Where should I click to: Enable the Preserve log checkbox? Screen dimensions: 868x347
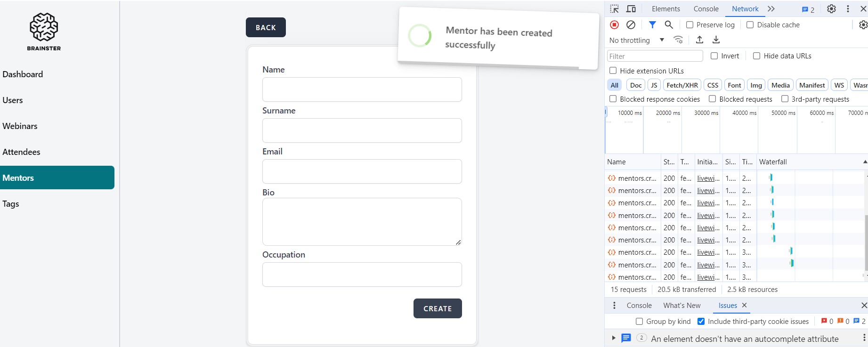pos(690,25)
